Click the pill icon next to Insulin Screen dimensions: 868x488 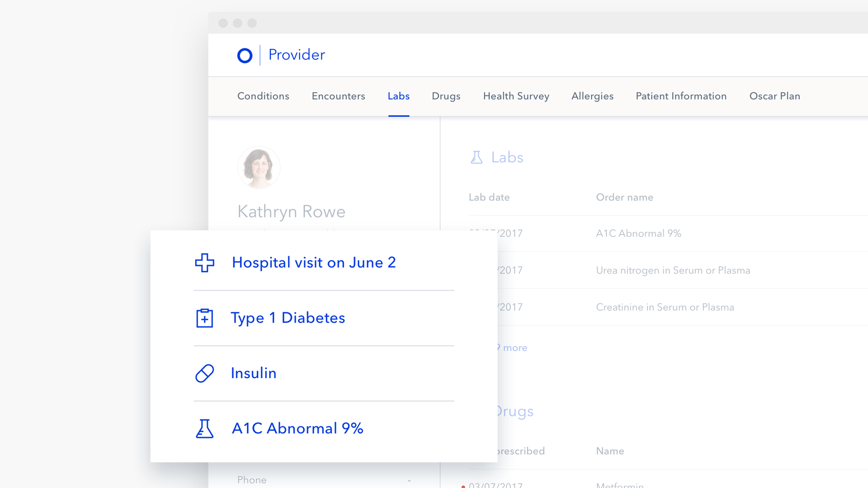204,374
